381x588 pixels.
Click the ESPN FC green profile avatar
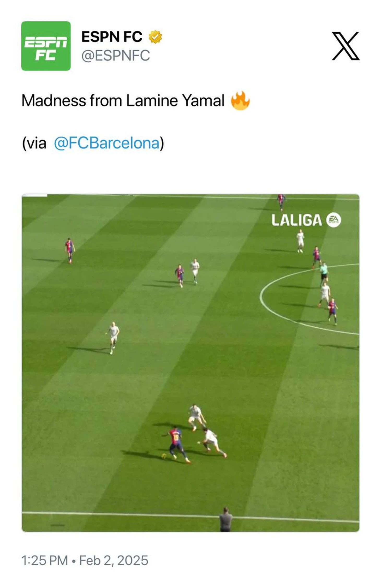46,46
